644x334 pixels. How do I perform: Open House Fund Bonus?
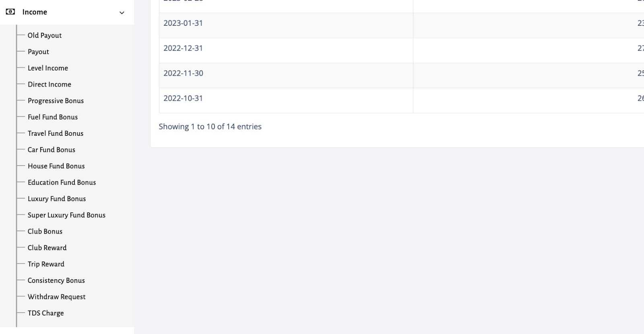coord(56,166)
